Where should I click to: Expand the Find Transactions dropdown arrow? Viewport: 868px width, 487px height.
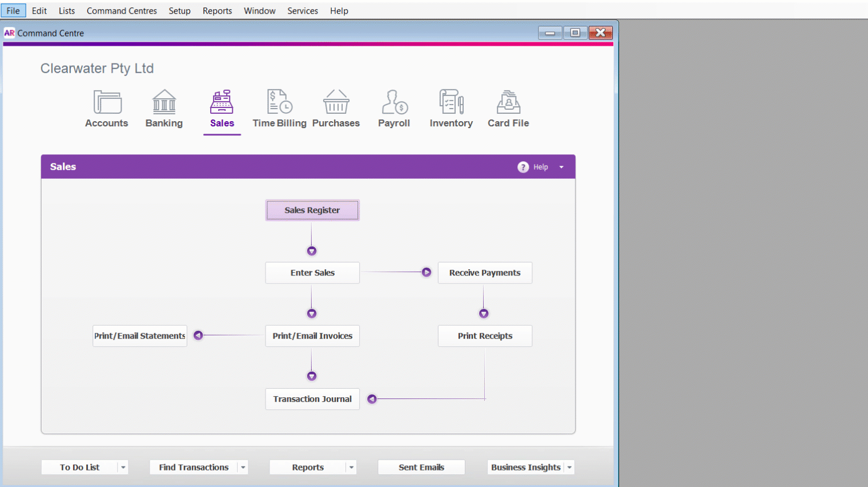point(243,468)
